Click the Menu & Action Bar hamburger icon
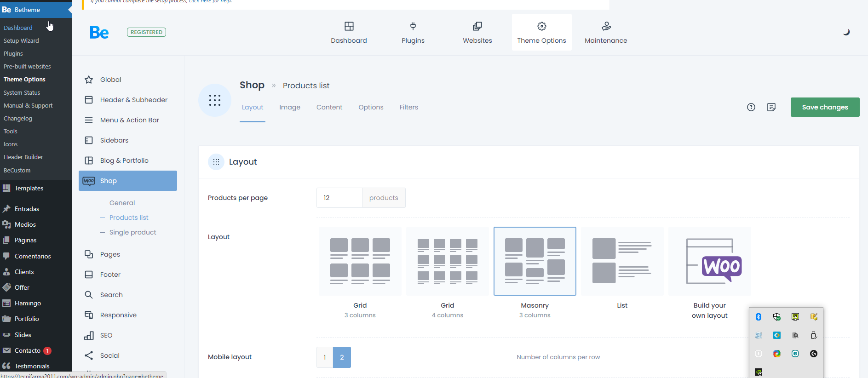The height and width of the screenshot is (378, 868). pyautogui.click(x=89, y=120)
